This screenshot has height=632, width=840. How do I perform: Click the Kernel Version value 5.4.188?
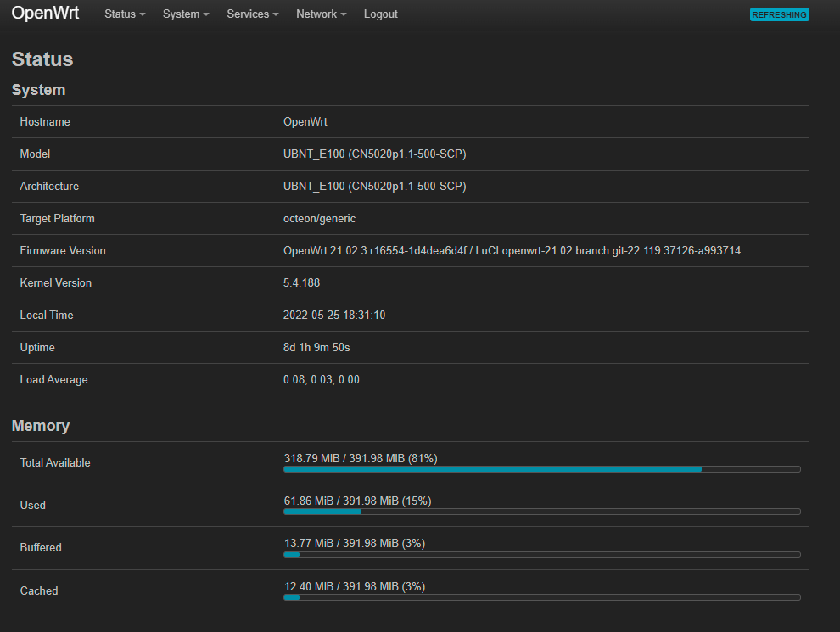click(301, 283)
